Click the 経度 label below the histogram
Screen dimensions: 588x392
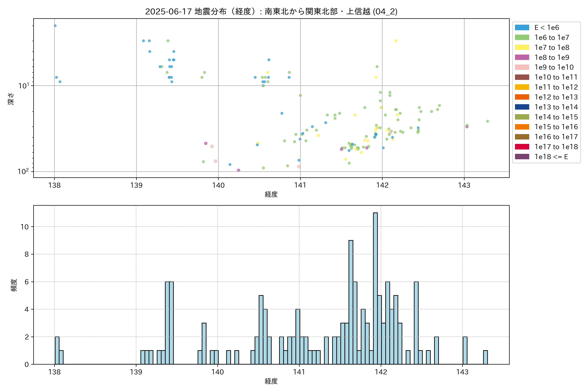point(271,381)
